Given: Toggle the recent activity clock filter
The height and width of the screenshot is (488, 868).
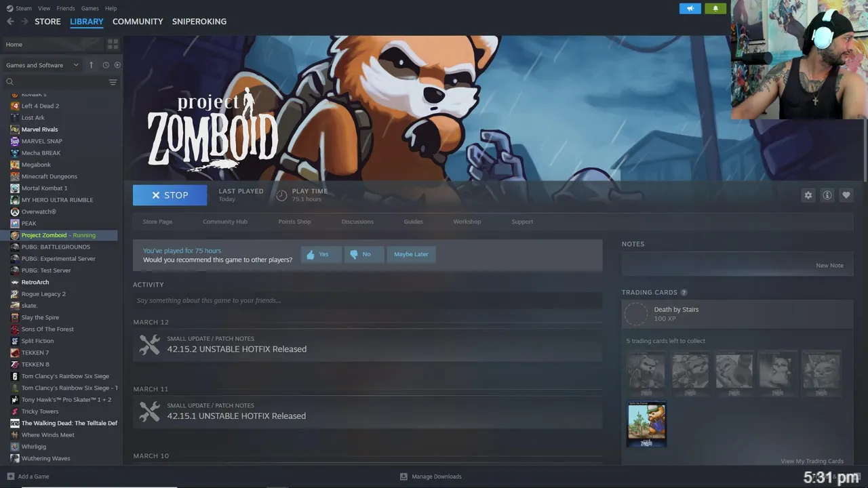Looking at the screenshot, I should pyautogui.click(x=106, y=65).
